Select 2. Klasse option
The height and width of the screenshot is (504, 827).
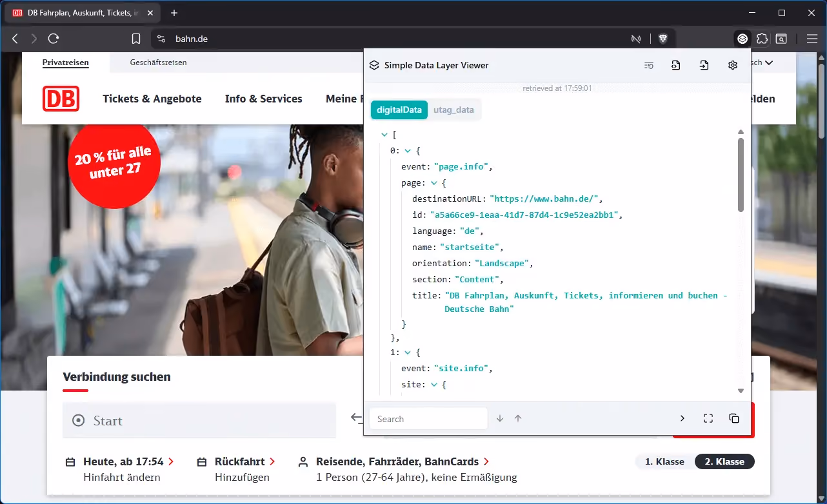coord(724,461)
